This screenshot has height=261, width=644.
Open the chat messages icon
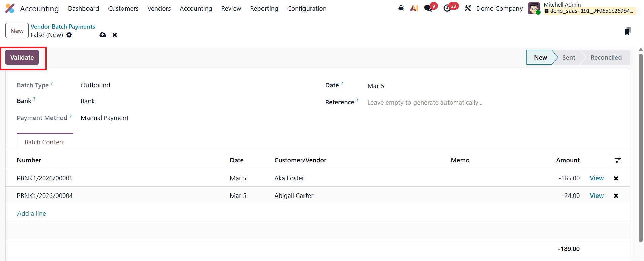428,8
